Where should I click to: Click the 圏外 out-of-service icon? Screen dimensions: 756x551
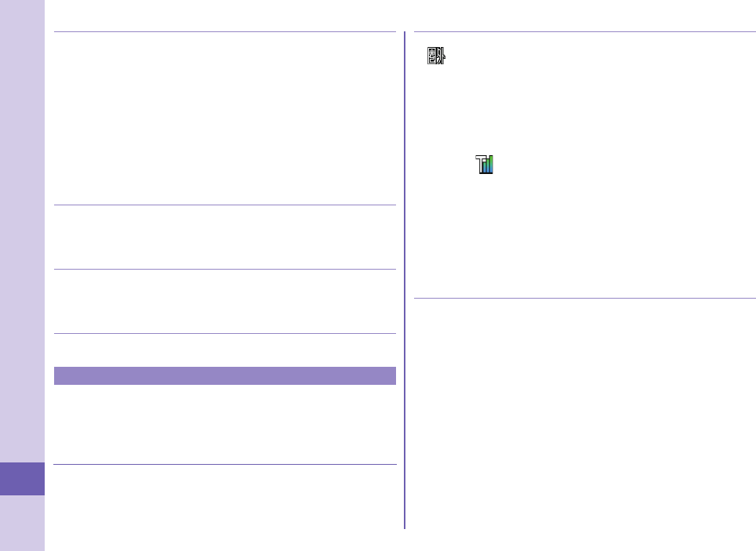click(436, 56)
